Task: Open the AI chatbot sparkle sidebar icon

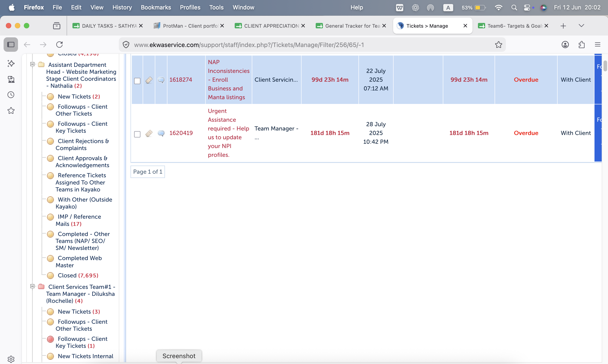Action: (x=11, y=63)
